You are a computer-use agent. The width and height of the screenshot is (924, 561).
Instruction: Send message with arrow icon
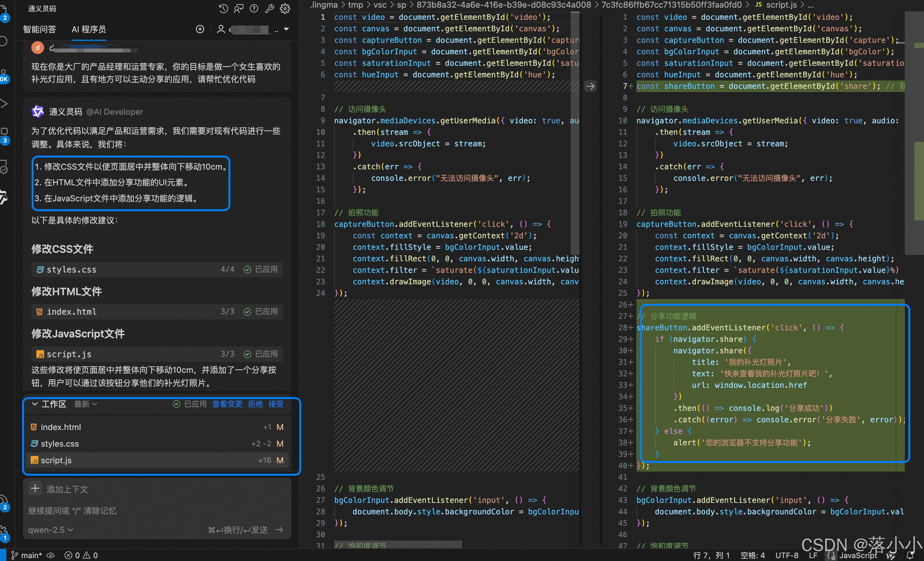(x=279, y=529)
